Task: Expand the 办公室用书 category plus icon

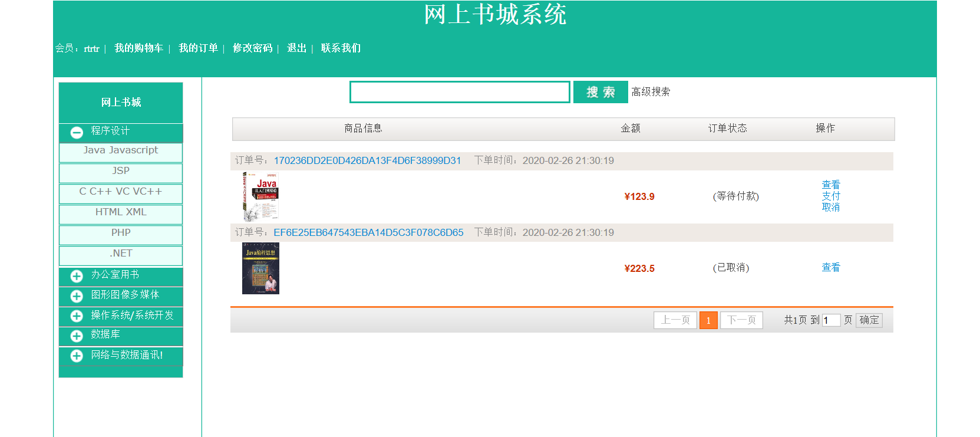Action: (77, 276)
